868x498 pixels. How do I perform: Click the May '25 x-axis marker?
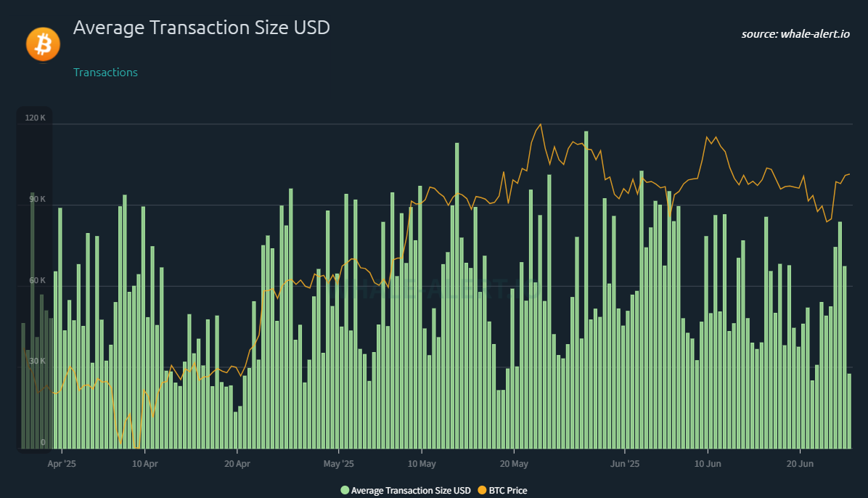point(338,464)
